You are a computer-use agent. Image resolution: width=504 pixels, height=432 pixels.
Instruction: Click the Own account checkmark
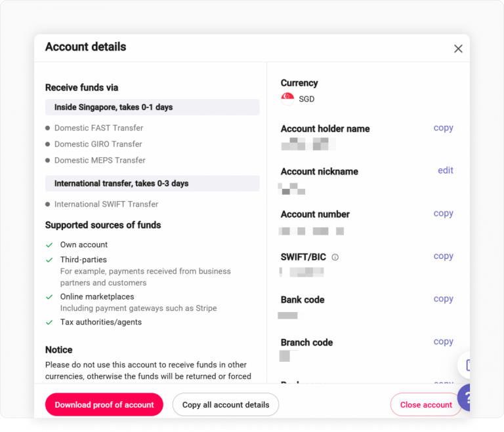point(49,245)
